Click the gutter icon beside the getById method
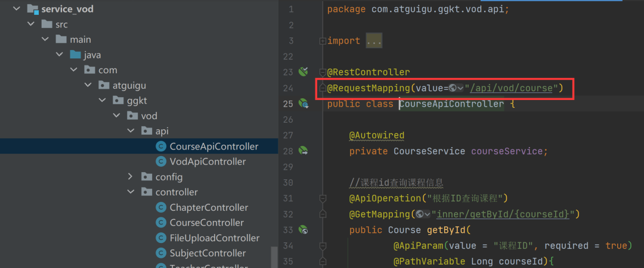This screenshot has width=644, height=268. [x=304, y=229]
